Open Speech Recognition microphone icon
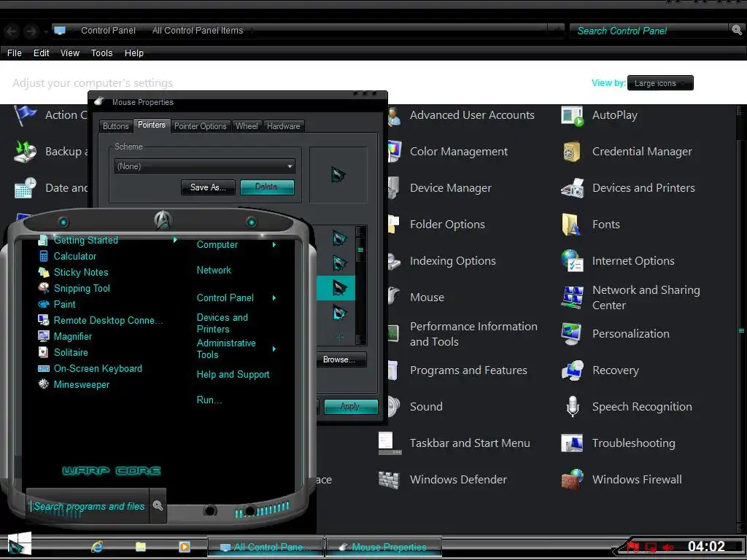This screenshot has height=560, width=747. pyautogui.click(x=572, y=407)
